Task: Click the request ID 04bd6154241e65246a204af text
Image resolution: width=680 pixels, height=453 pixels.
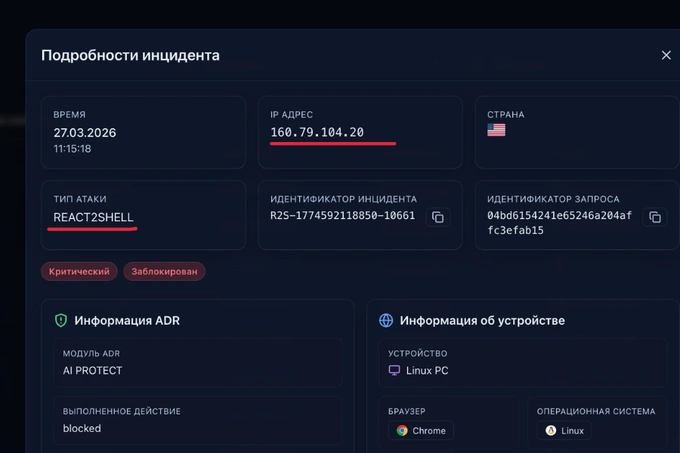Action: tap(559, 215)
